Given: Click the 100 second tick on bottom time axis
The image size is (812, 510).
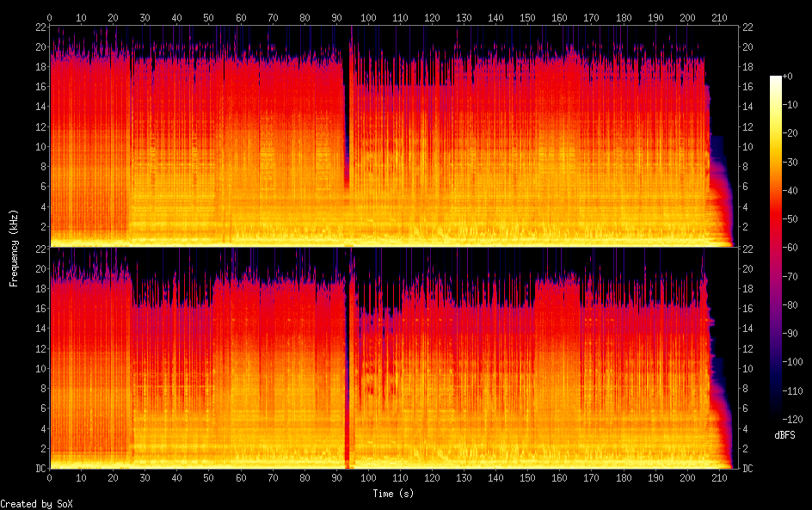Looking at the screenshot, I should (368, 477).
